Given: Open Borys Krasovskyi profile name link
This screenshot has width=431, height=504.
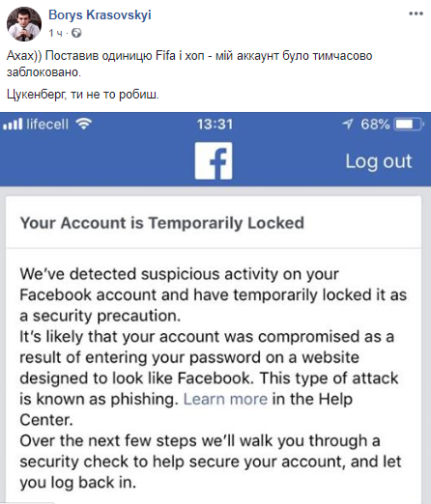Looking at the screenshot, I should (100, 14).
